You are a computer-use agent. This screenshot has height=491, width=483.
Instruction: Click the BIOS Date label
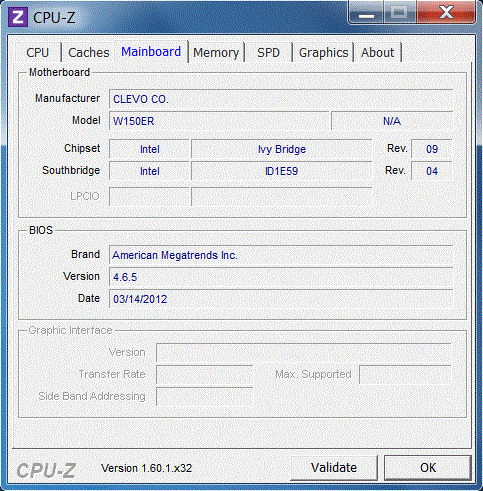coord(89,298)
